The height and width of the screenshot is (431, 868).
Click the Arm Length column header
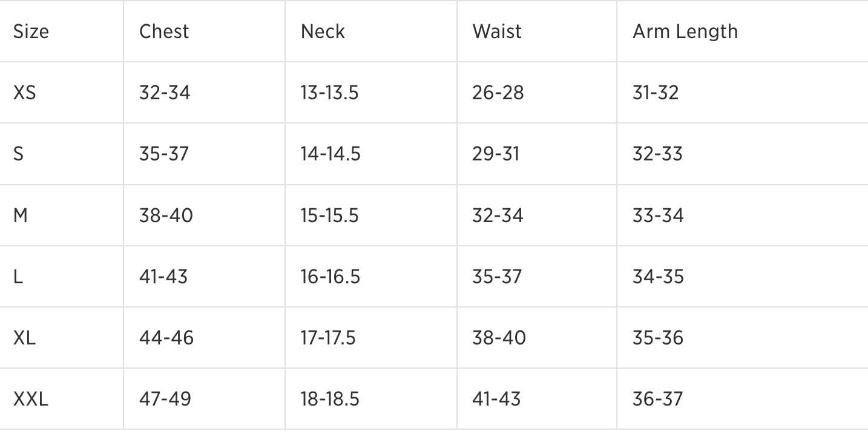pos(685,31)
